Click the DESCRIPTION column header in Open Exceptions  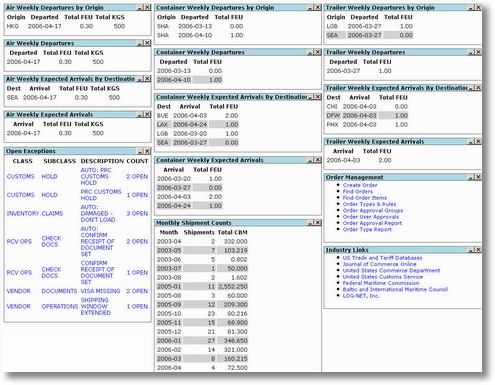point(102,161)
